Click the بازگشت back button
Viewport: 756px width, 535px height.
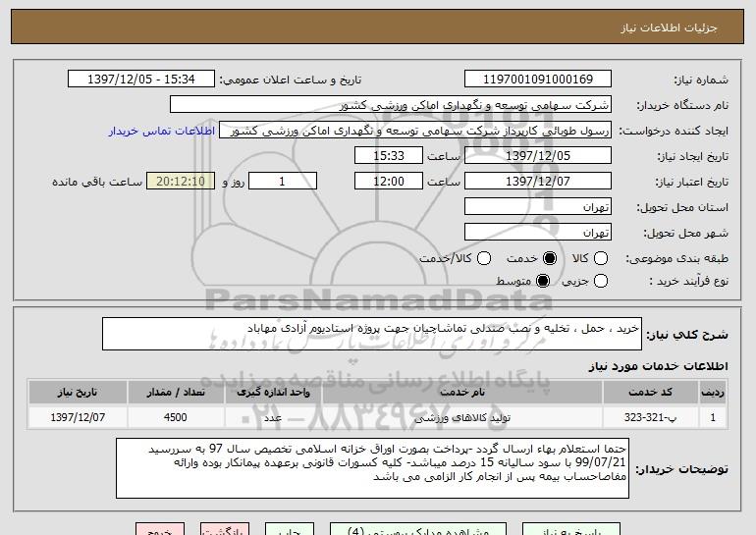225,529
